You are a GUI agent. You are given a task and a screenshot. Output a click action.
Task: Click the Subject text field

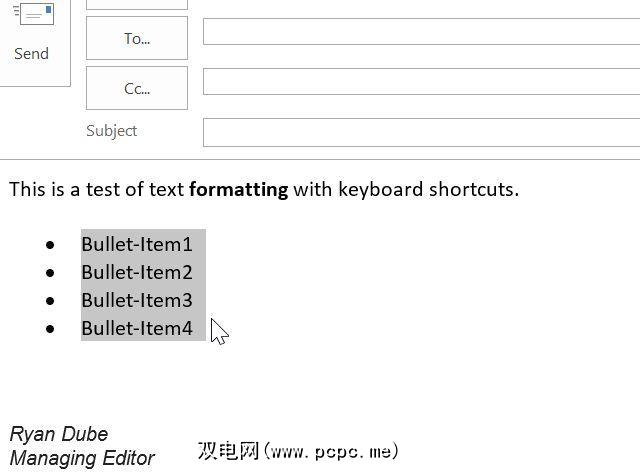(x=420, y=131)
